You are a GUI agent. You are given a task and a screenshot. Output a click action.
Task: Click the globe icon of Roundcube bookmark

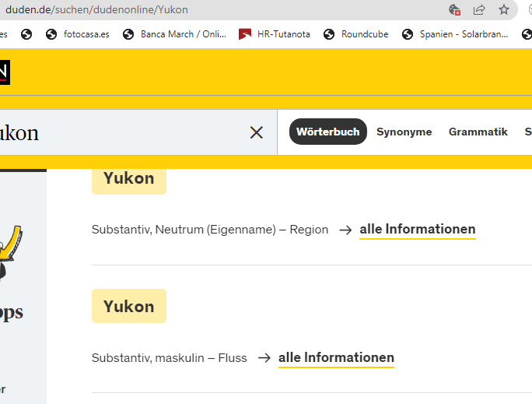[x=329, y=34]
